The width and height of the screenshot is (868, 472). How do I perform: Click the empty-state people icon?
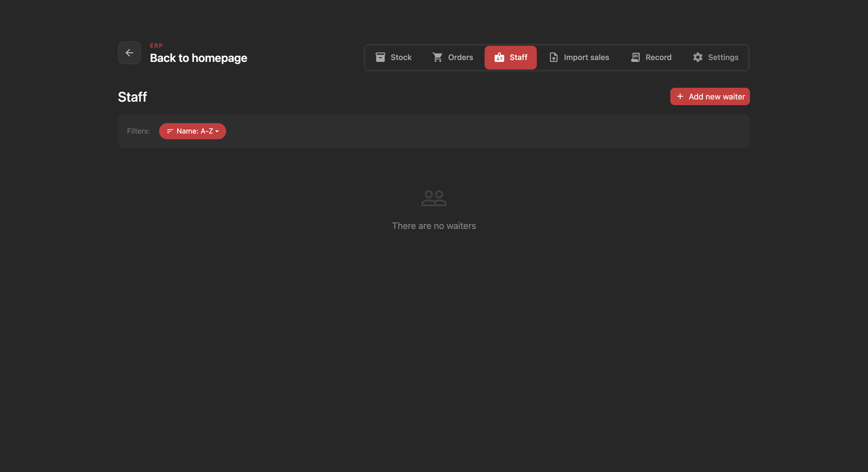(434, 198)
